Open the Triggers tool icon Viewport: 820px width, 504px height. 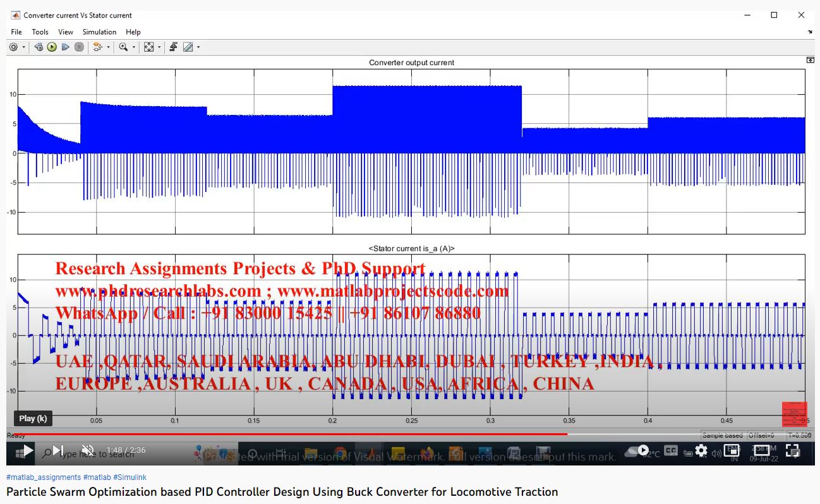pos(173,47)
